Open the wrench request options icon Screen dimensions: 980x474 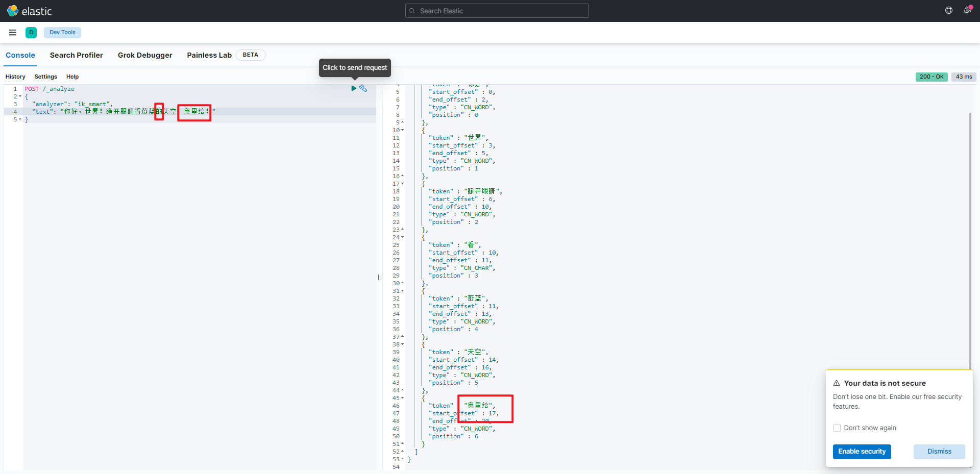[363, 88]
